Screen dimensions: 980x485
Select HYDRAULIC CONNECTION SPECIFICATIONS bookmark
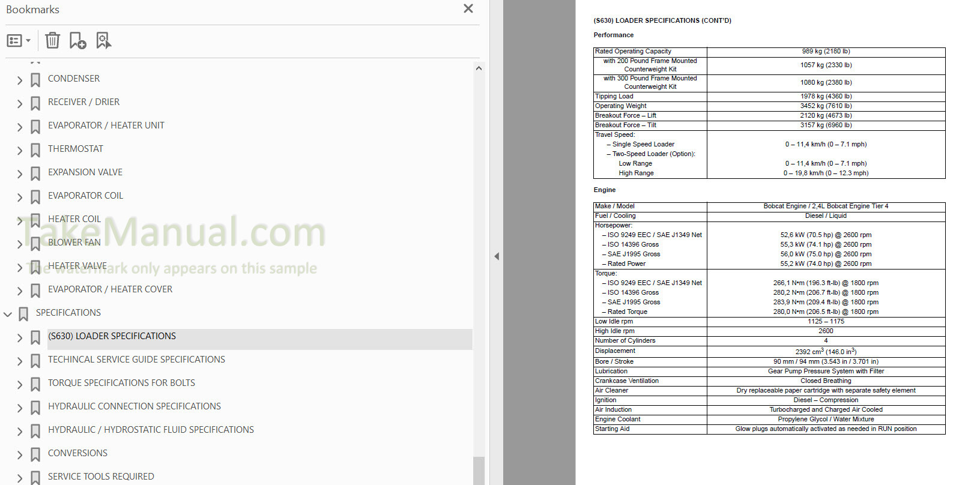(134, 406)
